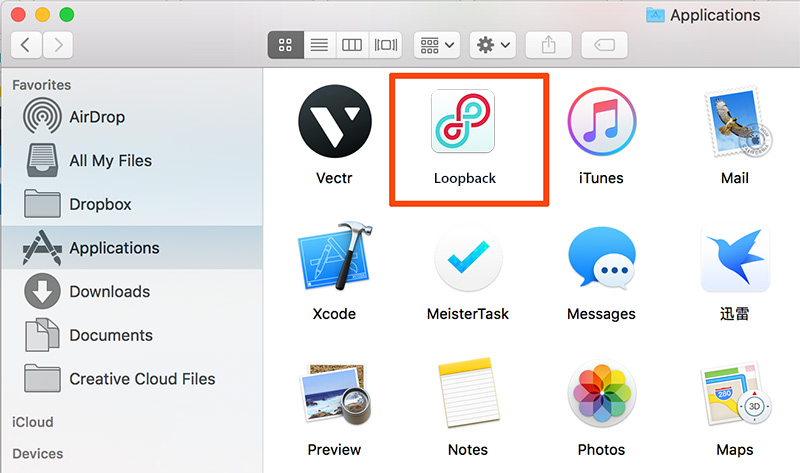Click the Photos name label
The width and height of the screenshot is (800, 473).
[x=602, y=450]
